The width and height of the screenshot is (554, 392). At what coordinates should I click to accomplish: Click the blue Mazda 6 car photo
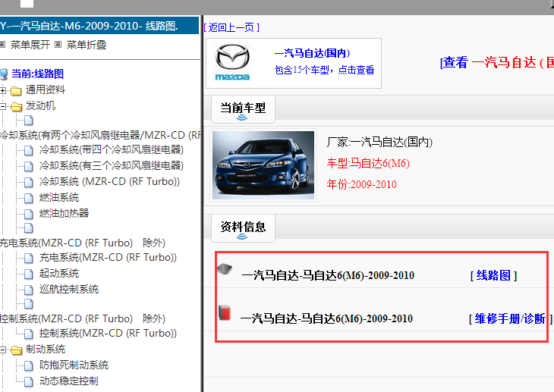pyautogui.click(x=263, y=165)
